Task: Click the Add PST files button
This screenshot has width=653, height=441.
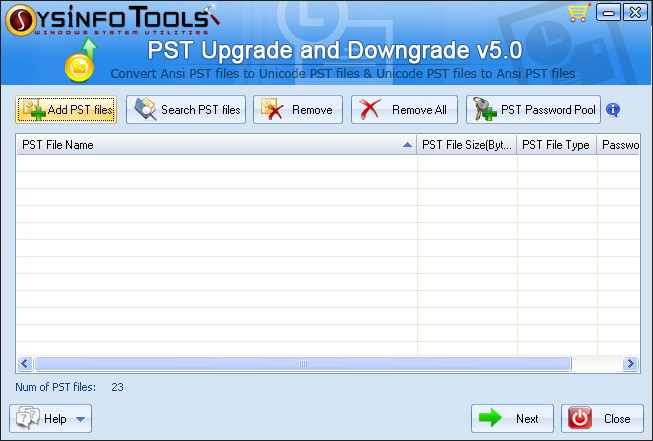Action: point(66,110)
